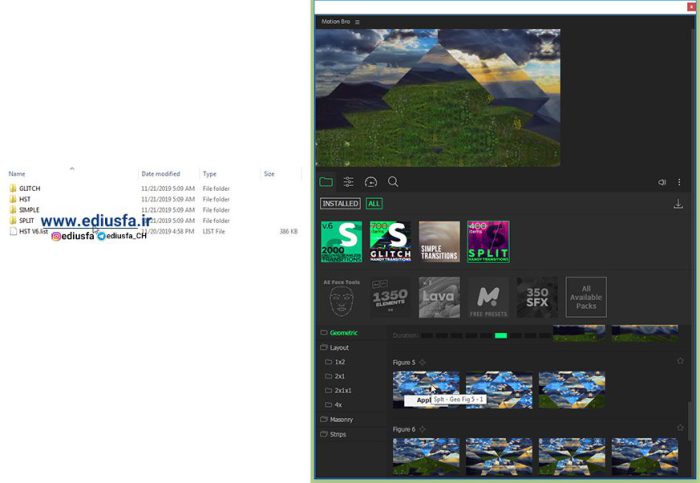The height and width of the screenshot is (483, 700).
Task: Open the M Free Presets pack
Action: tap(488, 298)
